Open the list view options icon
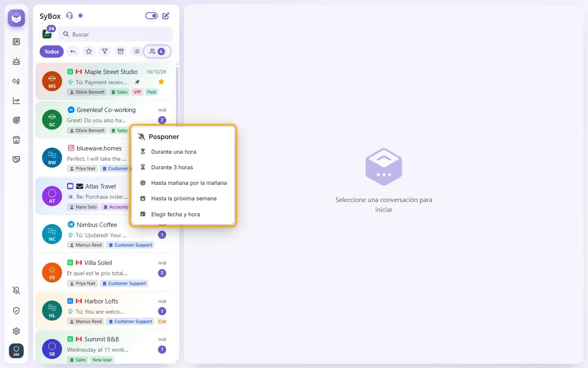 136,52
